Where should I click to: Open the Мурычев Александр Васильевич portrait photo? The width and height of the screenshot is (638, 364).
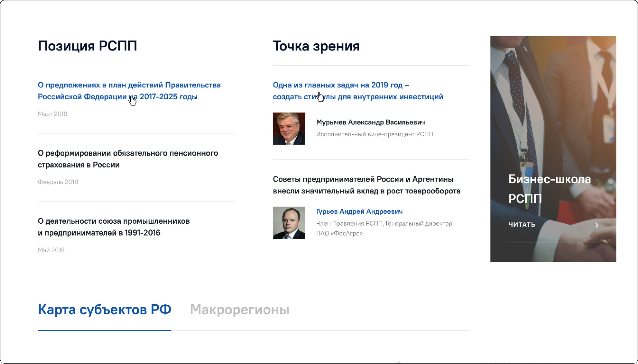click(x=289, y=129)
